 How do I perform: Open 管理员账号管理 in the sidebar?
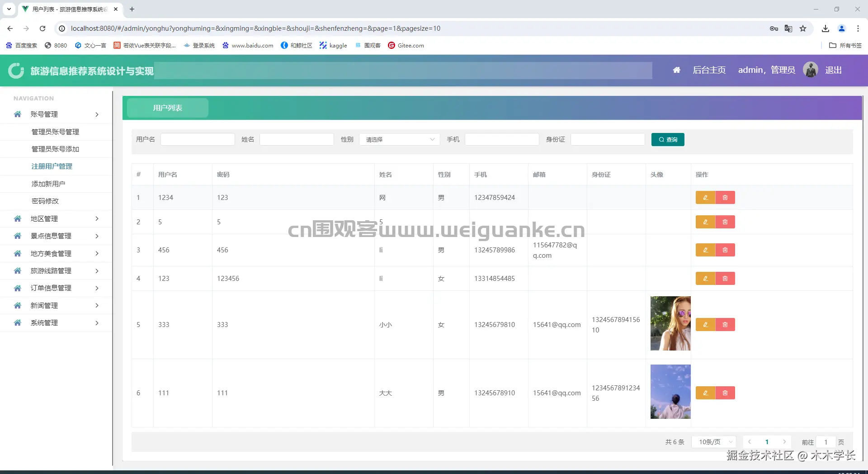point(55,132)
